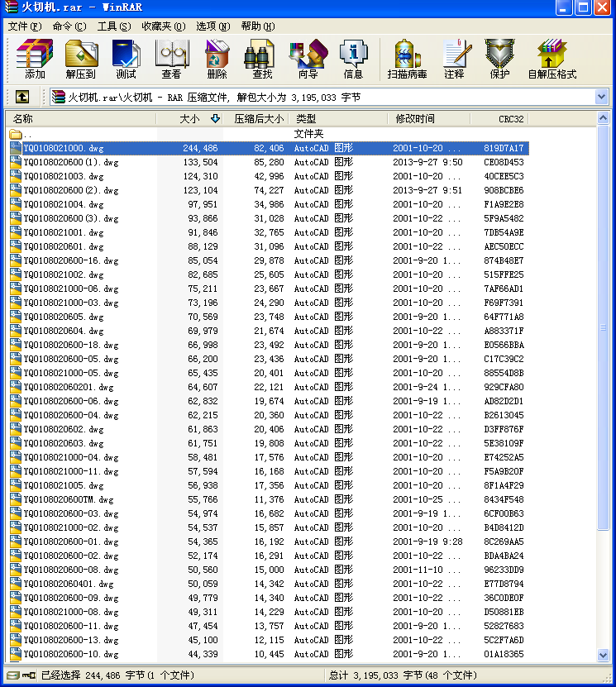Show archive Info (信息) icon
Image resolution: width=616 pixels, height=687 pixels.
click(x=353, y=59)
